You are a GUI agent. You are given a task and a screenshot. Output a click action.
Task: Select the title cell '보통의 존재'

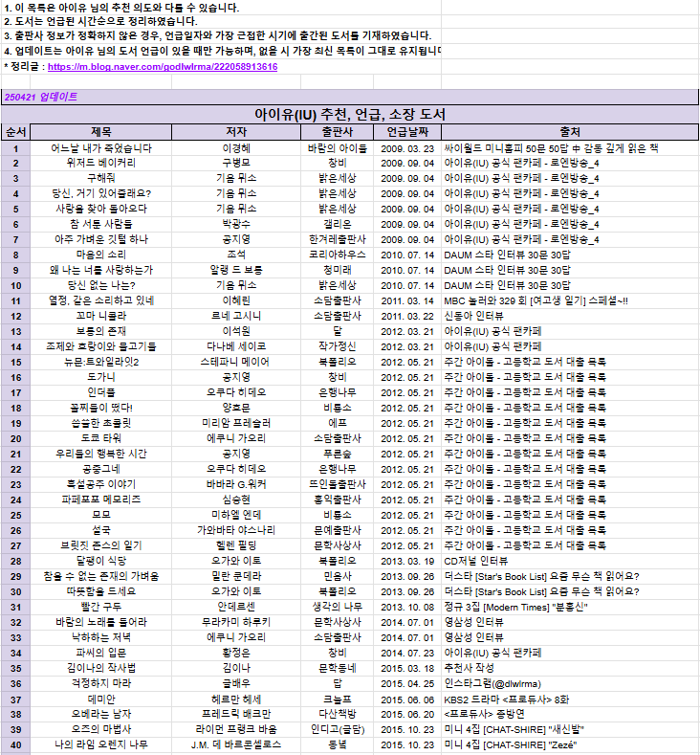click(x=101, y=332)
